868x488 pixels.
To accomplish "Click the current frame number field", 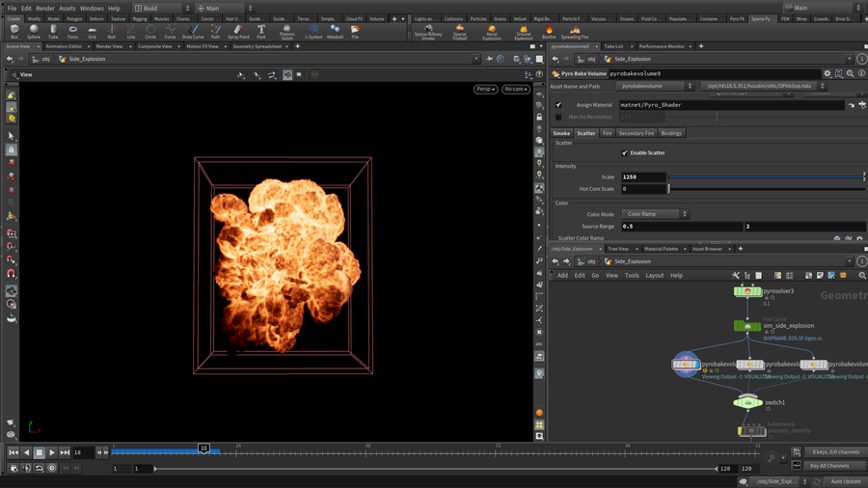I will click(83, 452).
